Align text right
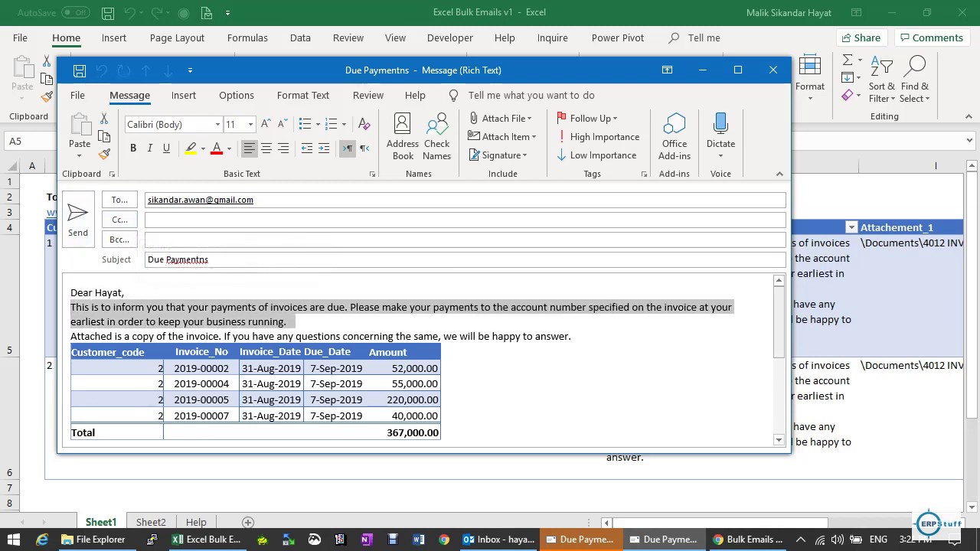This screenshot has height=551, width=980. [283, 148]
